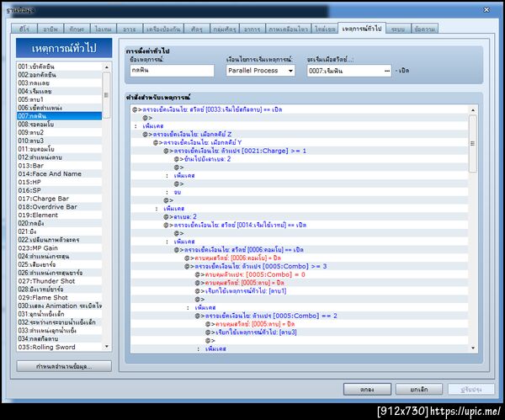Select the condition line [0005:Combo] == 2
Viewport: 505px width, 420px height.
coord(300,316)
